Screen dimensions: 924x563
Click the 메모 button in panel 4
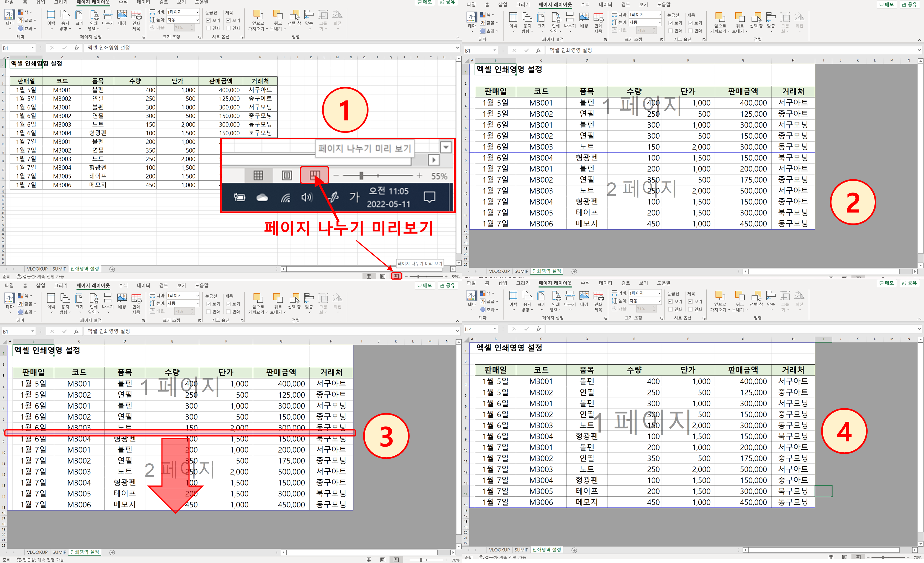tap(886, 283)
